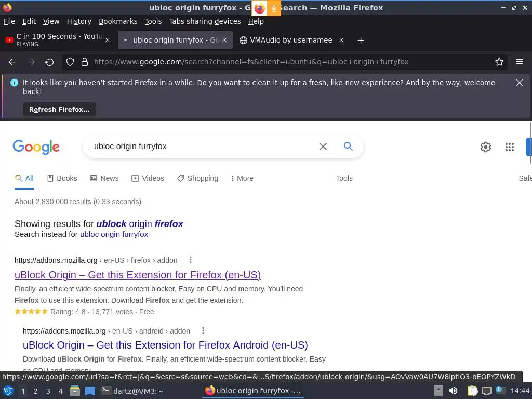Open Tabs sharing devices menu
The height and width of the screenshot is (399, 532).
[x=205, y=21]
